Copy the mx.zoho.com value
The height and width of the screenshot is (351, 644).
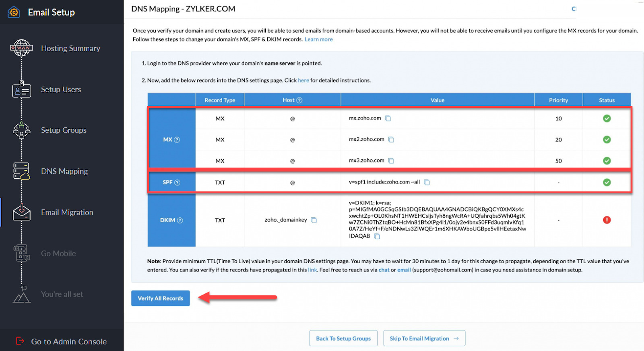coord(388,118)
